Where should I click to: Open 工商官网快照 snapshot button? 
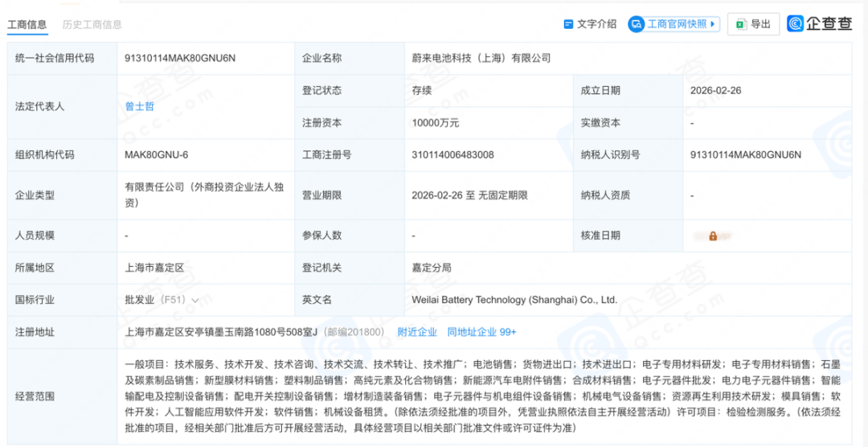tap(674, 24)
